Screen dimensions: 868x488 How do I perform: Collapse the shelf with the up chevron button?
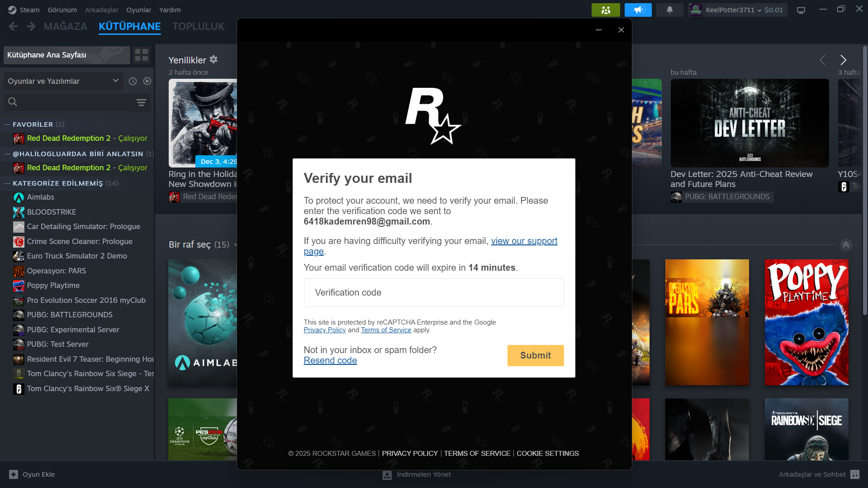pos(846,244)
